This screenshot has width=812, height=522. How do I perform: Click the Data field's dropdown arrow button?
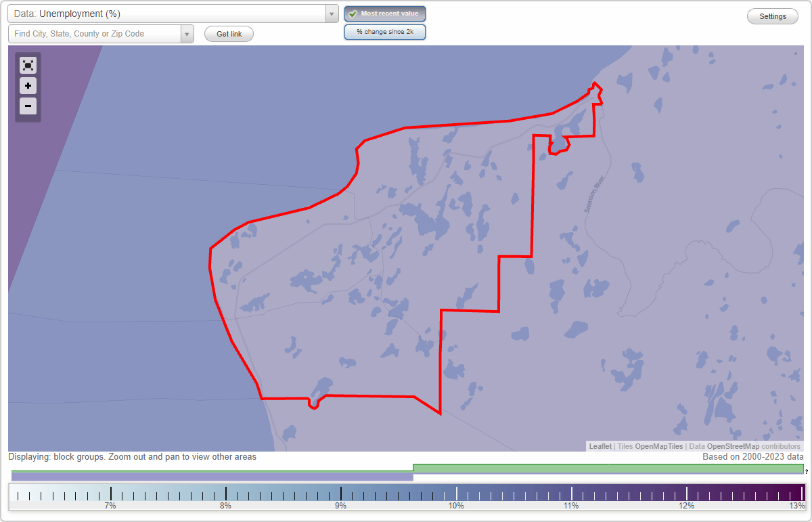click(331, 14)
